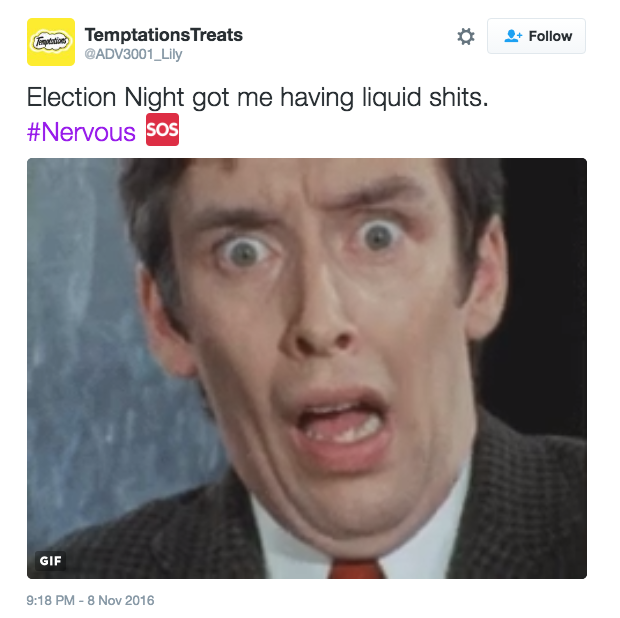Click the Follow button
620x618 pixels.
click(x=536, y=36)
